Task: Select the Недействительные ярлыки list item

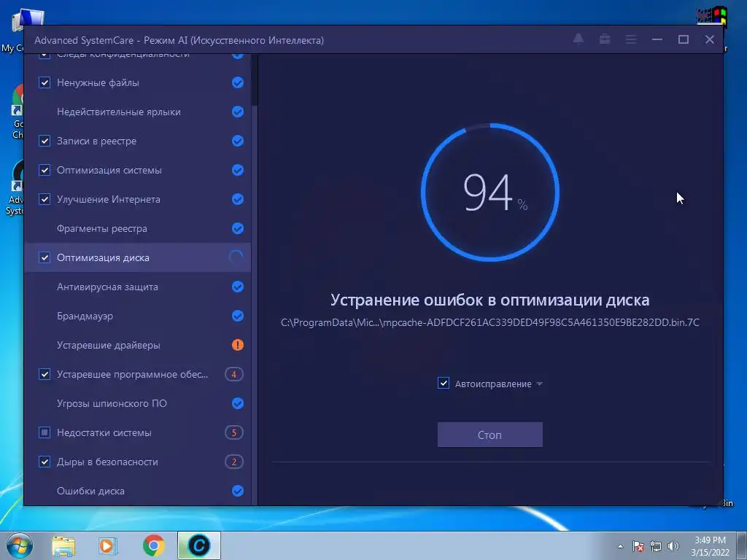Action: point(138,112)
